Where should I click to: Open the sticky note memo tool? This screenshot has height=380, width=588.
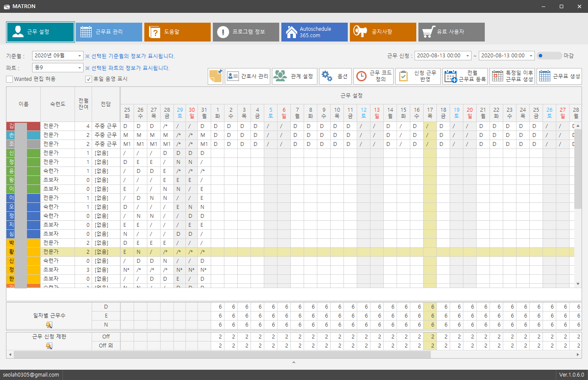click(215, 77)
